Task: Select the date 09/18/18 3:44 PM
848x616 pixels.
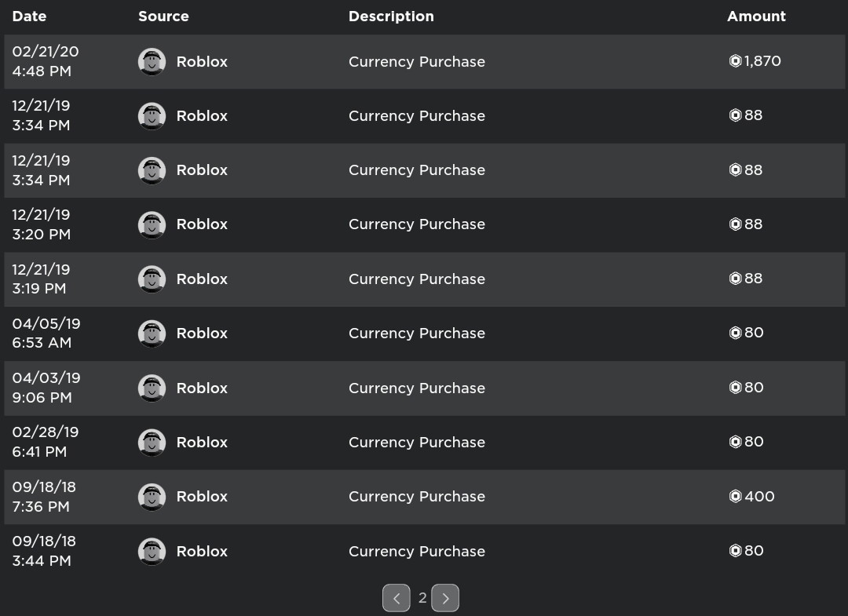Action: 44,551
